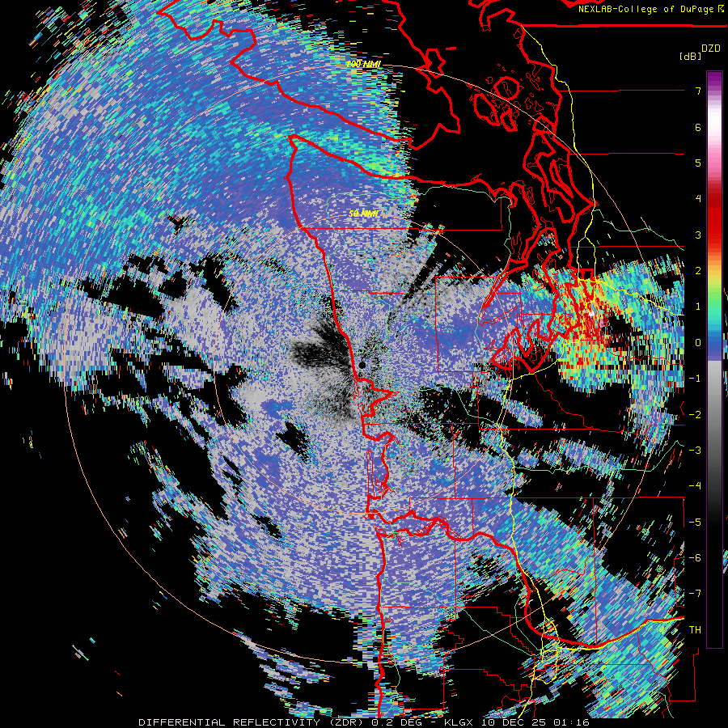Click the 10 DEC 25 date text
This screenshot has height=728, width=728.
(515, 722)
